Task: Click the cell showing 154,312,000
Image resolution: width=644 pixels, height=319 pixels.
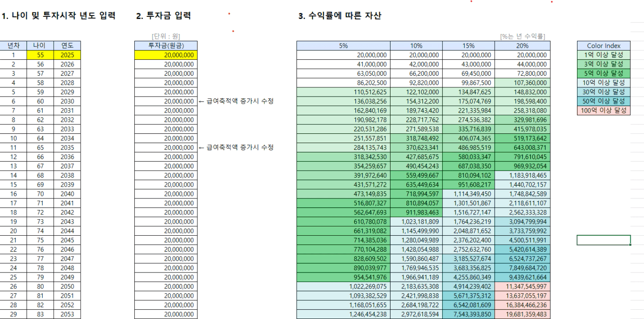Action: [417, 101]
